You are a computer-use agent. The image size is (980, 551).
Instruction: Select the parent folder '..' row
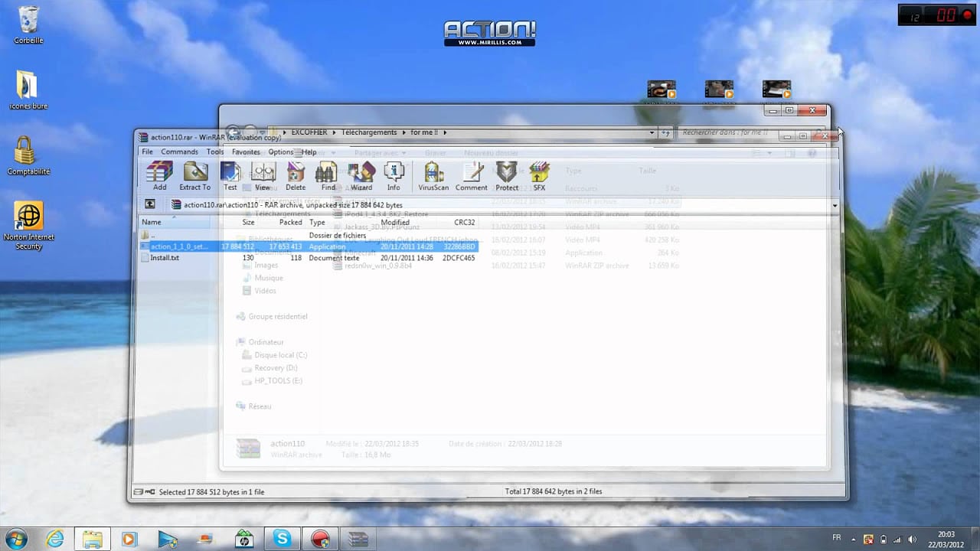309,235
